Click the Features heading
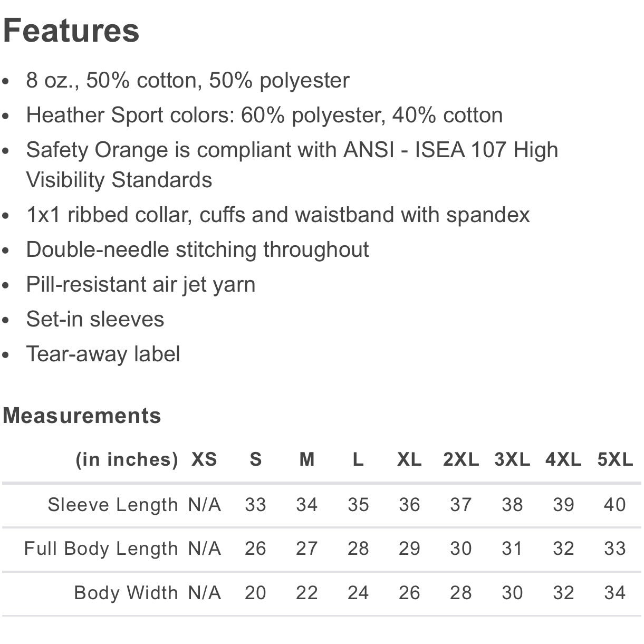The image size is (644, 644). (71, 31)
